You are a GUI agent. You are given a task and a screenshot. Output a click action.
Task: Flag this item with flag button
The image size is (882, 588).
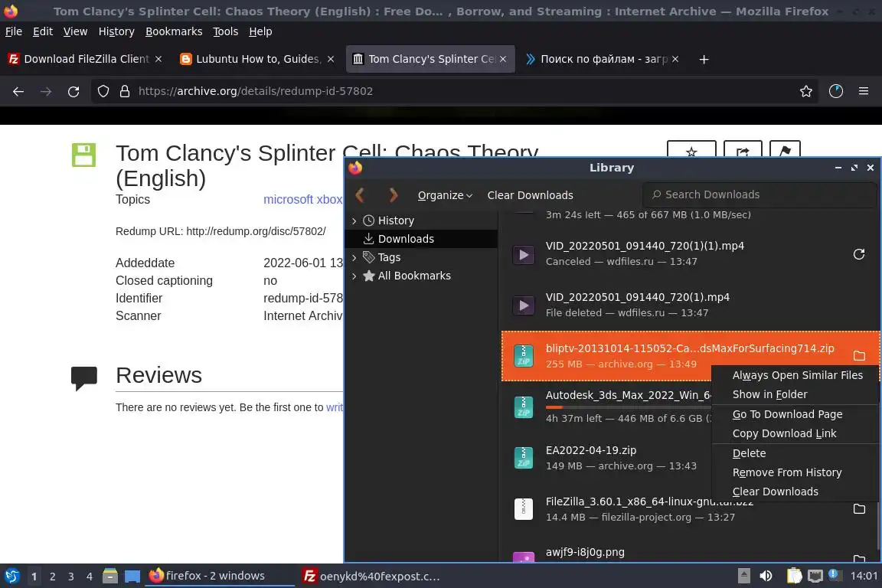[x=785, y=149]
